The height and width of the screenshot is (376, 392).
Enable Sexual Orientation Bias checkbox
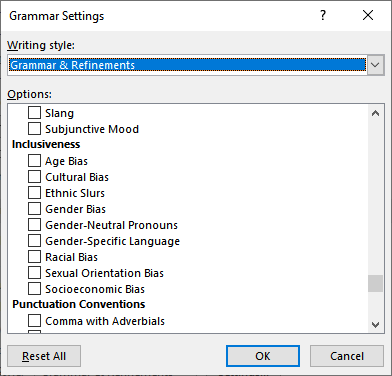(34, 273)
